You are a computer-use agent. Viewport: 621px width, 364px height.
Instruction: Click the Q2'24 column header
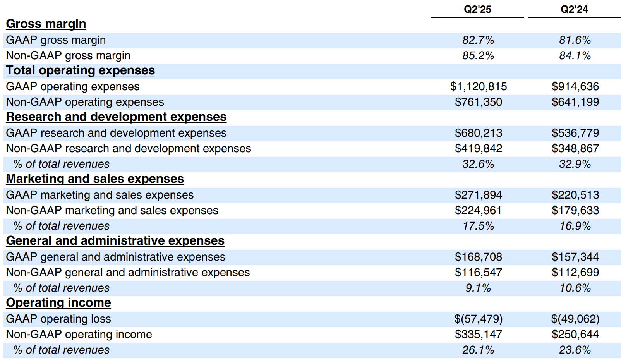pos(574,9)
